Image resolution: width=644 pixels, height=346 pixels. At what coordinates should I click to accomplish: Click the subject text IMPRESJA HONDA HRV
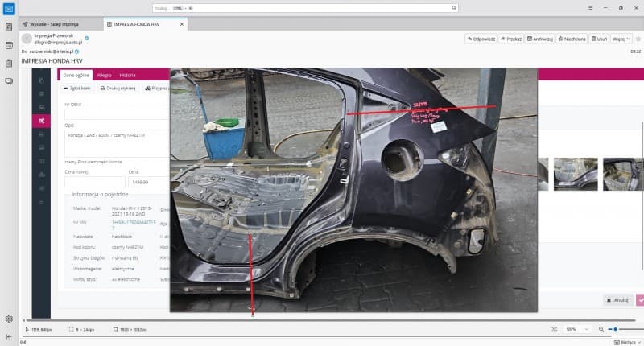tap(52, 60)
